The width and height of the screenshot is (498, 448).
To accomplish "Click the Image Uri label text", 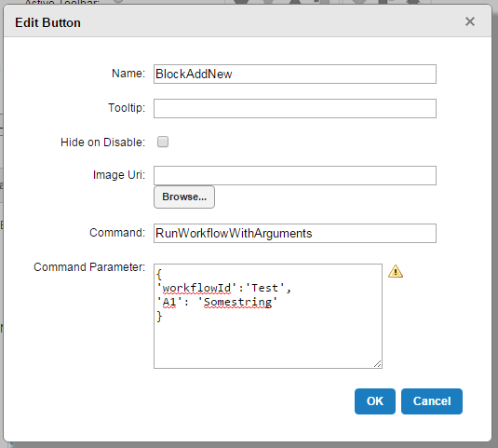I will click(x=119, y=175).
